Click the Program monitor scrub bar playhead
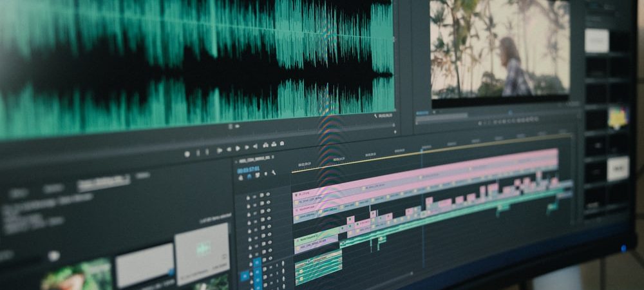This screenshot has width=644, height=290. pos(510,111)
